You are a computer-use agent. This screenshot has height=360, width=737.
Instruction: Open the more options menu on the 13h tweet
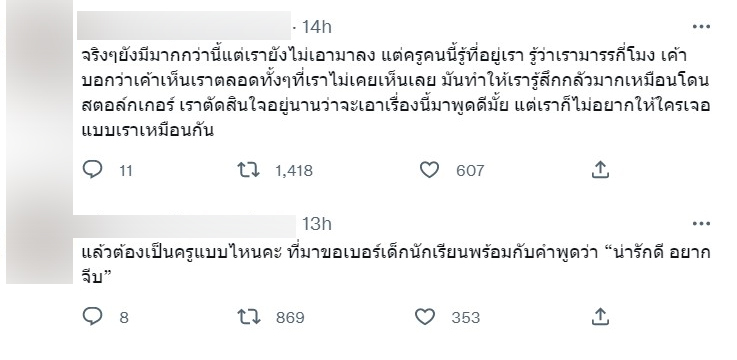[701, 224]
